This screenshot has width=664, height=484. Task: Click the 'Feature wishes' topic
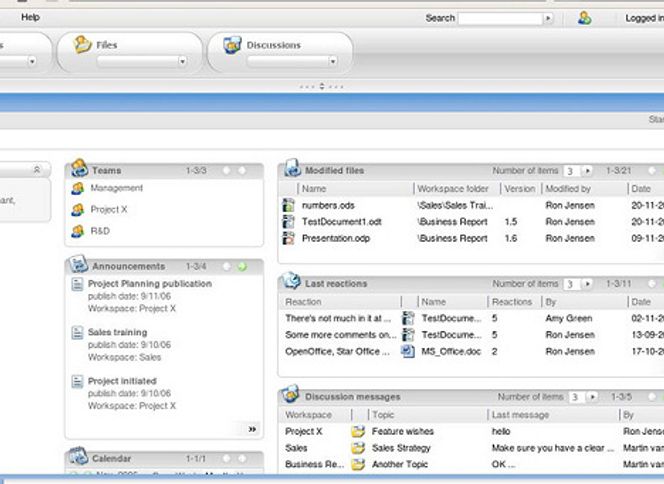click(403, 431)
